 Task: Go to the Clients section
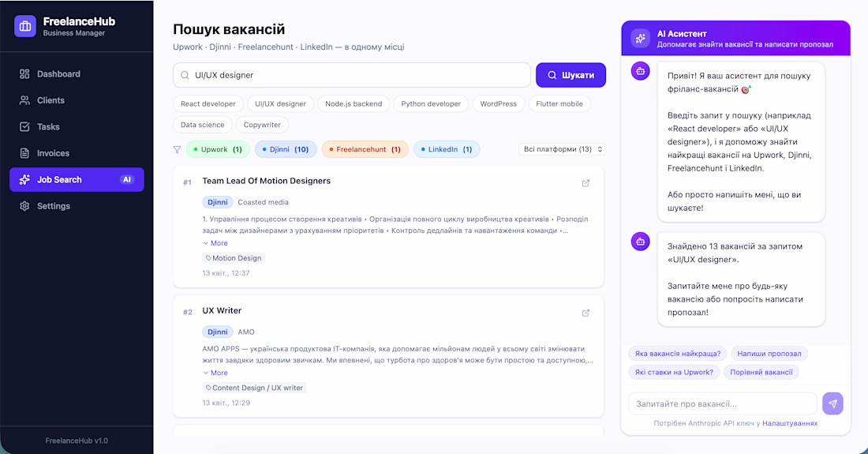click(77, 100)
